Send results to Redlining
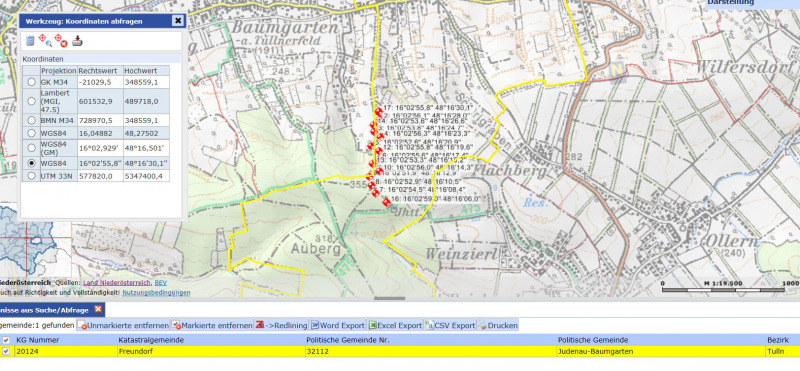This screenshot has height=371, width=800. [x=281, y=325]
